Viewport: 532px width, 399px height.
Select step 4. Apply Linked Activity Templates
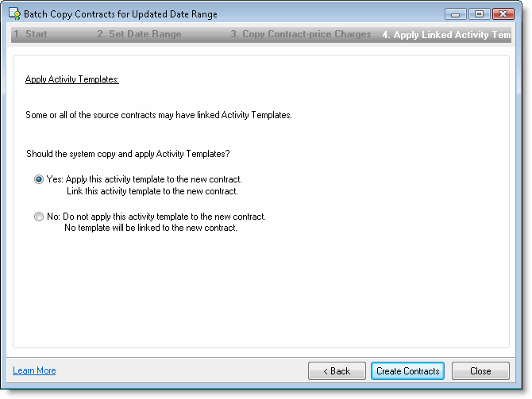pyautogui.click(x=445, y=35)
